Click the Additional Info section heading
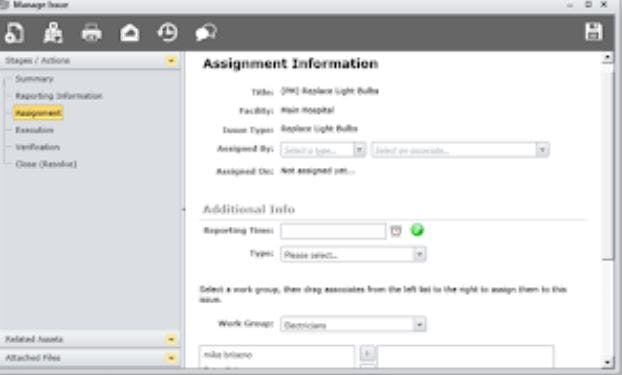The width and height of the screenshot is (622, 375). [x=249, y=209]
